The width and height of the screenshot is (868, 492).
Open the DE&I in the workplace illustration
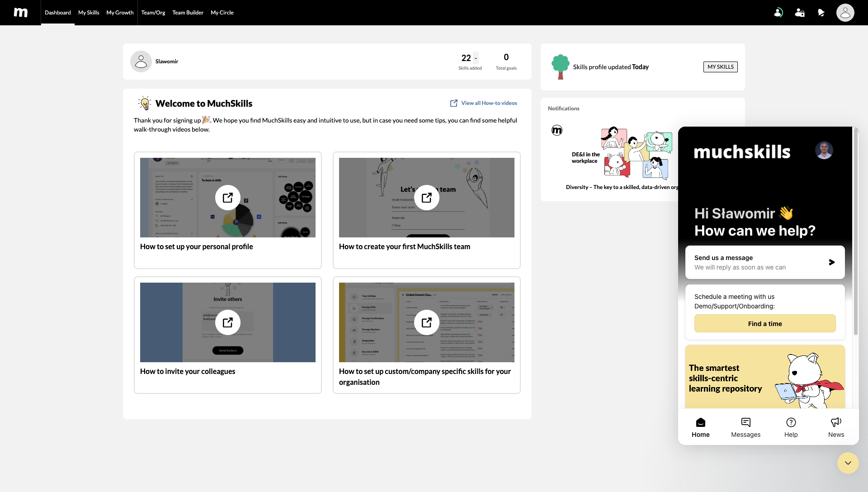tap(622, 153)
